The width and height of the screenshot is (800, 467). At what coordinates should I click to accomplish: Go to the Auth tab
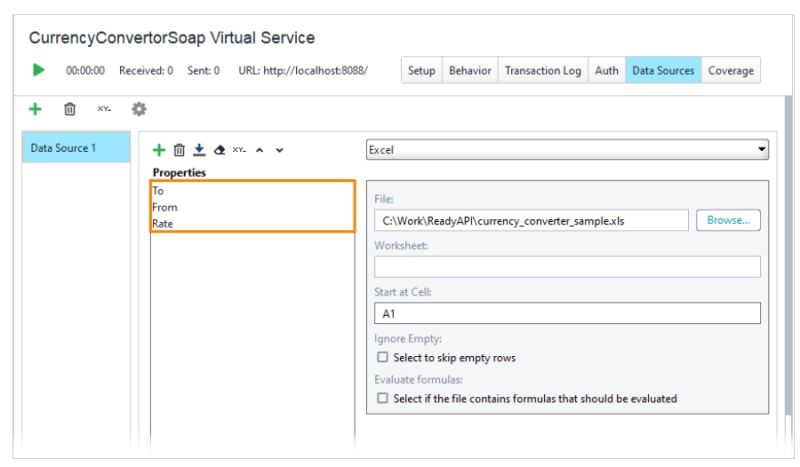(x=607, y=70)
